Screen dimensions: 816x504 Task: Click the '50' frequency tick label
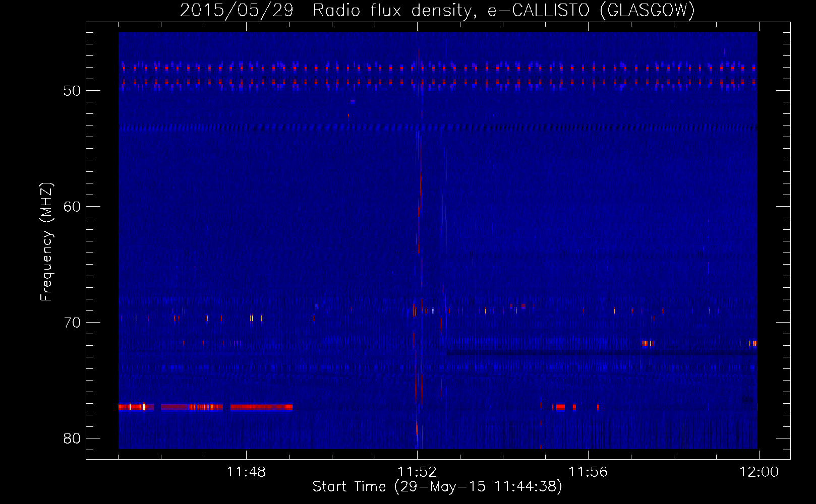click(x=72, y=91)
